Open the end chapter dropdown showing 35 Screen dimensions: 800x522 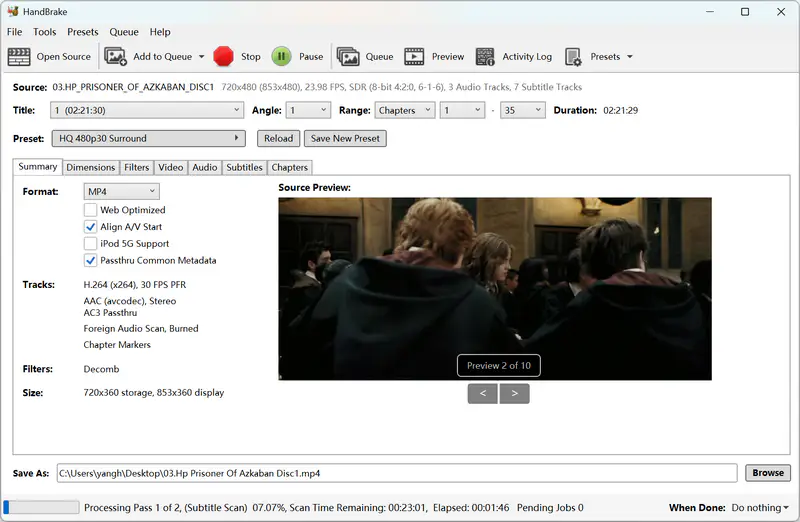[x=523, y=110]
